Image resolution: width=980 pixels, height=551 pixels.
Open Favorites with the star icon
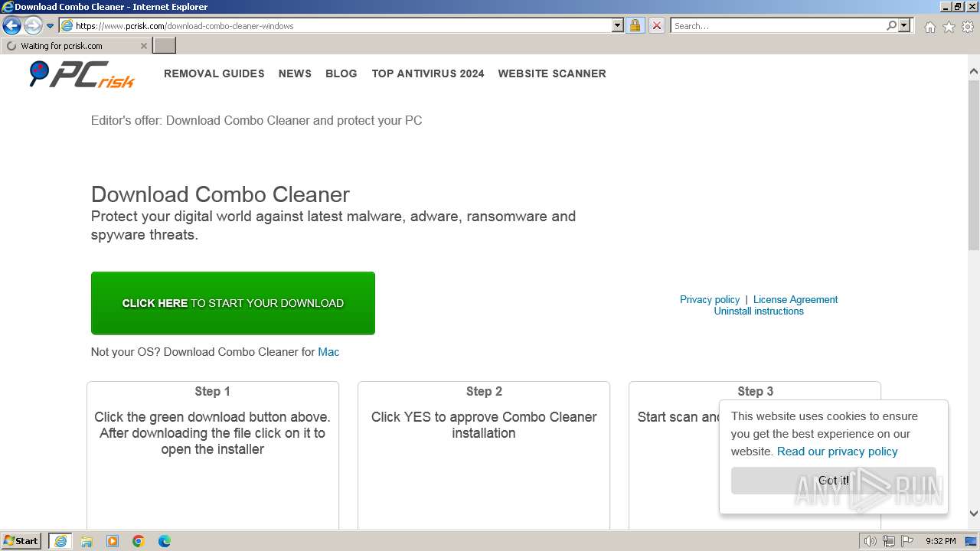(949, 27)
